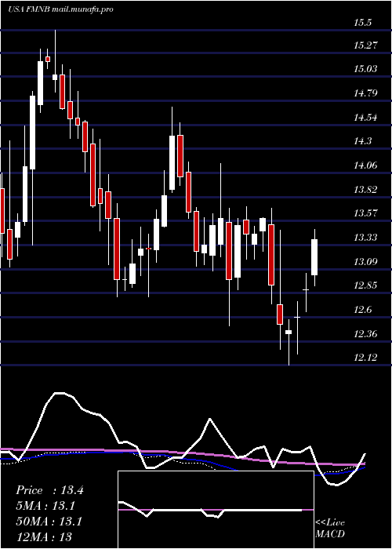
Task: Click the 14.3 price axis label
Action: click(x=362, y=140)
